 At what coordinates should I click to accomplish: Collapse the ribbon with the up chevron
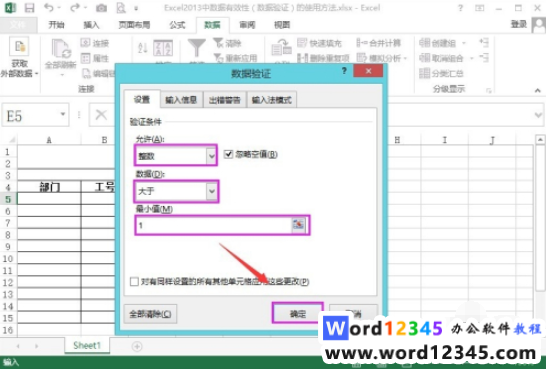(538, 90)
